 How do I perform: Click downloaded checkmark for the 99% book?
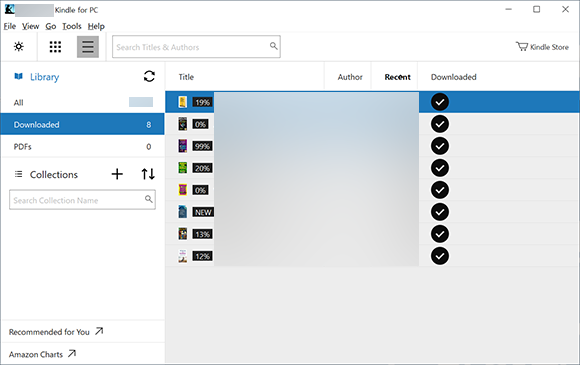click(x=440, y=146)
